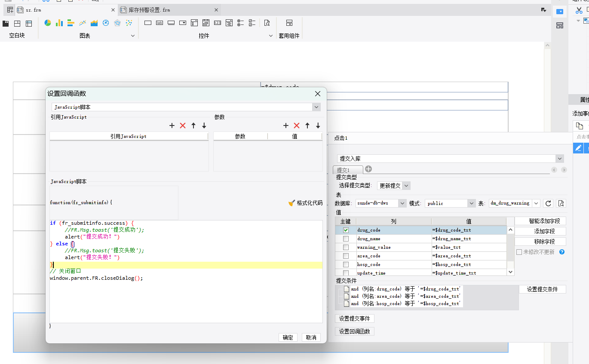
Task: Uncheck primary key for drug_code
Action: [346, 230]
